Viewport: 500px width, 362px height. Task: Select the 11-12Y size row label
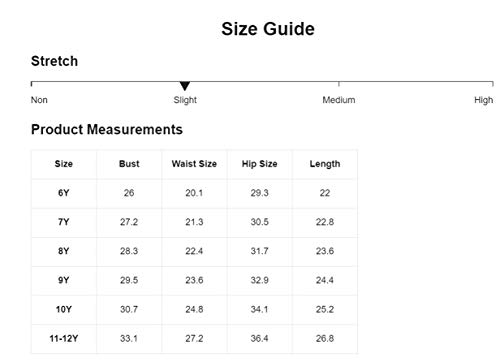click(64, 338)
